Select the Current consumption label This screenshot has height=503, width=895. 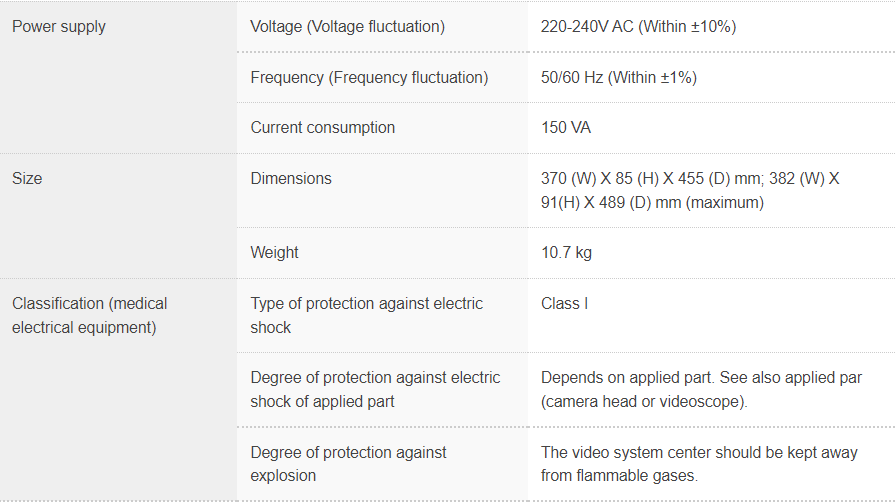pos(323,127)
